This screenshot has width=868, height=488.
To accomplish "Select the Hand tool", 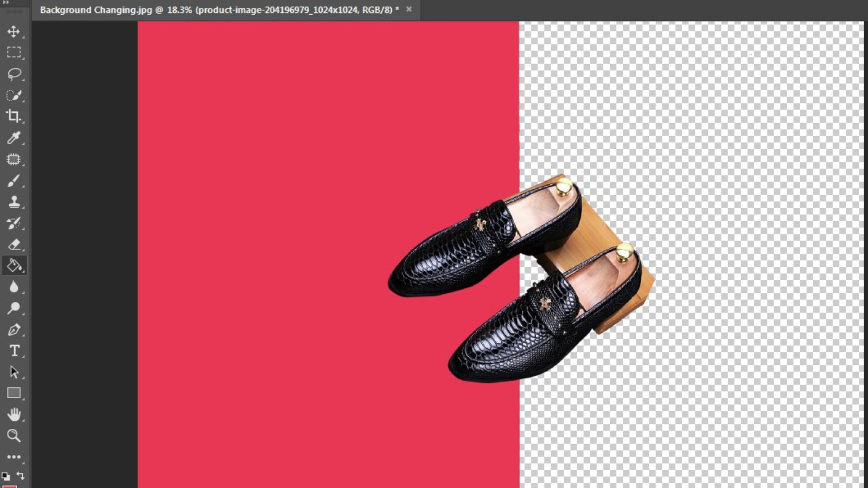I will coord(14,414).
